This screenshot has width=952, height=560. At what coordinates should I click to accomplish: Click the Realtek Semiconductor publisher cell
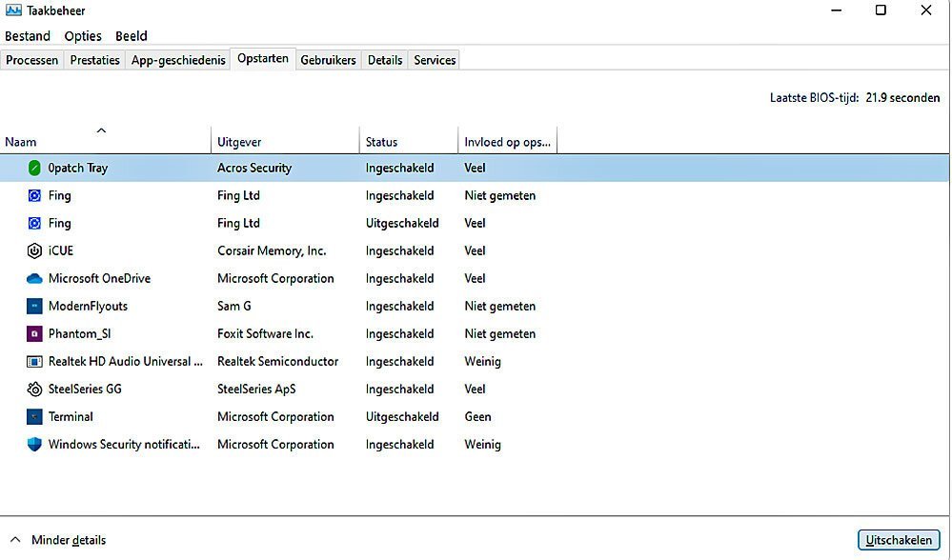277,362
